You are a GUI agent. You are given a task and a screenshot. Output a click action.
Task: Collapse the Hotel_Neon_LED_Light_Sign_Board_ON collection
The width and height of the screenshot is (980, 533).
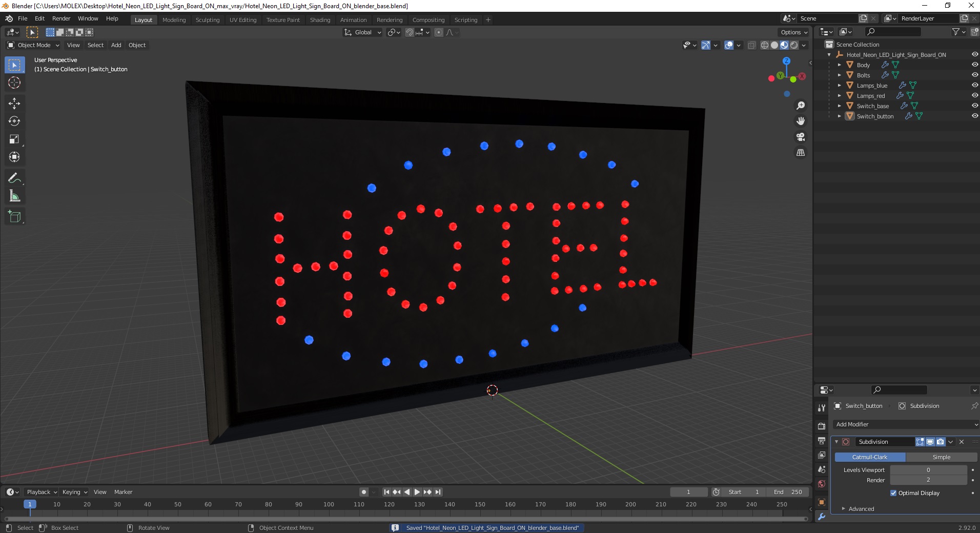coord(829,54)
